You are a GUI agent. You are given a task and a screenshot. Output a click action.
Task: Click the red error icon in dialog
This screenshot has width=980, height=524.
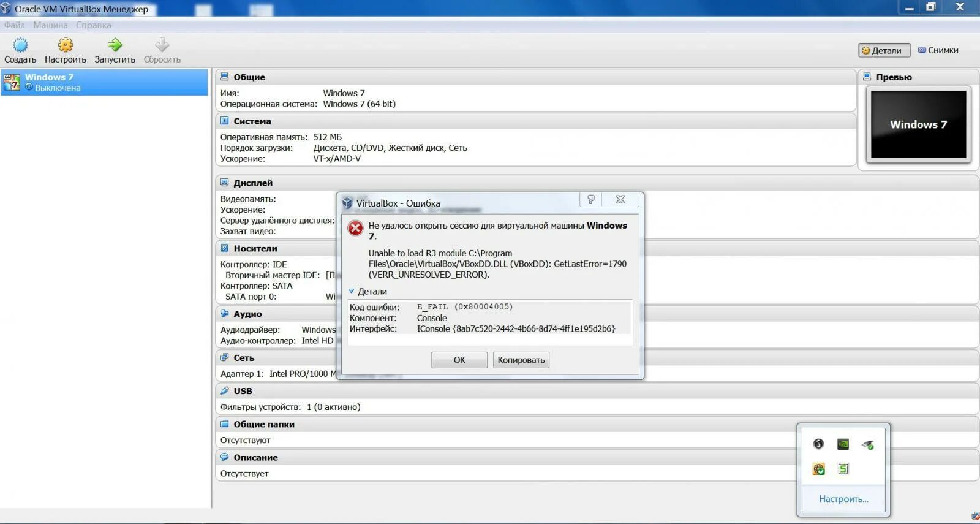pos(355,228)
